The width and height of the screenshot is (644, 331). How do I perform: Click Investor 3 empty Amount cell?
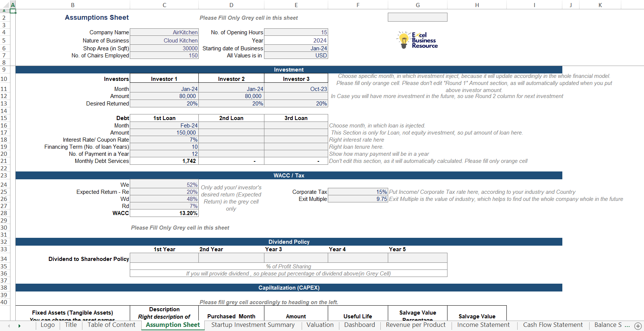click(x=296, y=96)
